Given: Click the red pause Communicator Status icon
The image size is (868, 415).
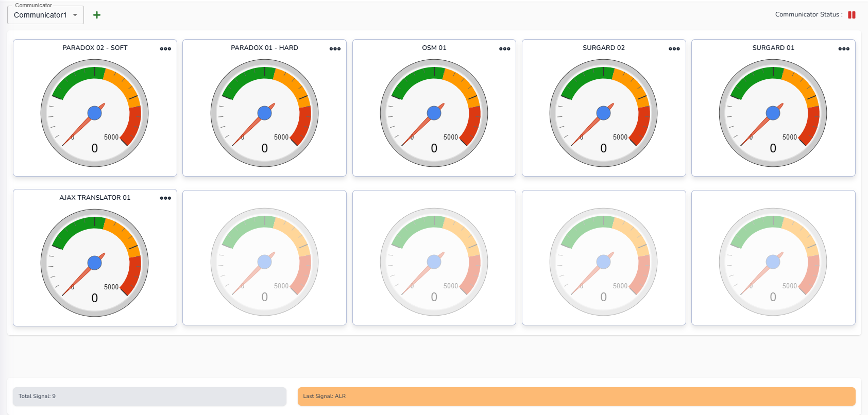Looking at the screenshot, I should 852,15.
